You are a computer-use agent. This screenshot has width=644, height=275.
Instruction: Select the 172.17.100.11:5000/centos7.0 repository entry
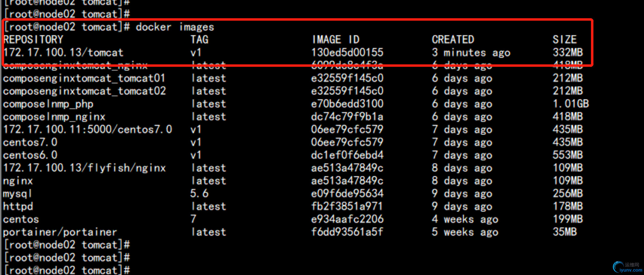coord(88,130)
